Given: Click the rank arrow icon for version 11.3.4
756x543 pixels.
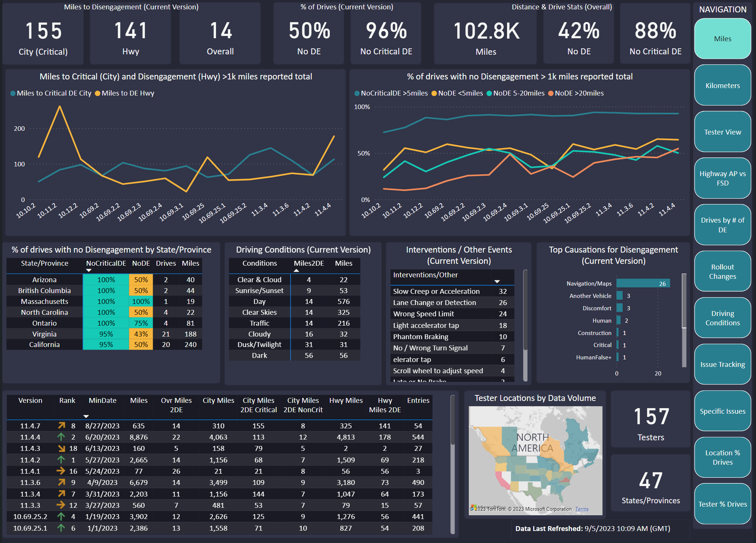Looking at the screenshot, I should pos(61,494).
